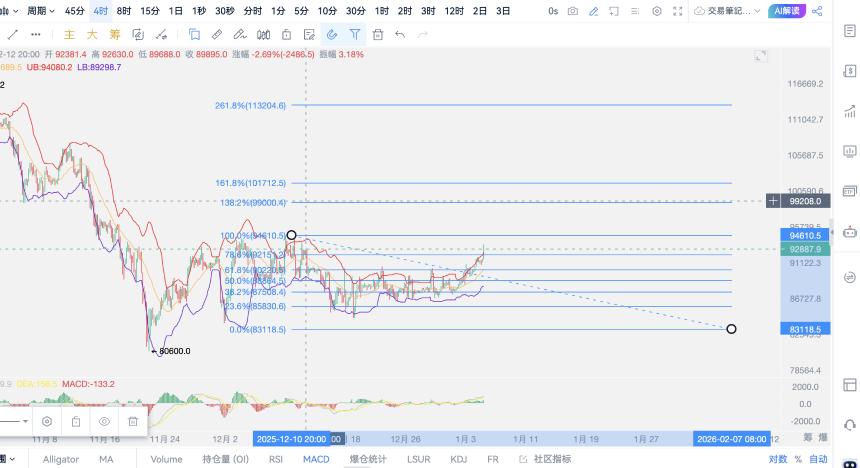Open the swap arrows icon in right sidebar
This screenshot has height=468, width=860.
850,277
